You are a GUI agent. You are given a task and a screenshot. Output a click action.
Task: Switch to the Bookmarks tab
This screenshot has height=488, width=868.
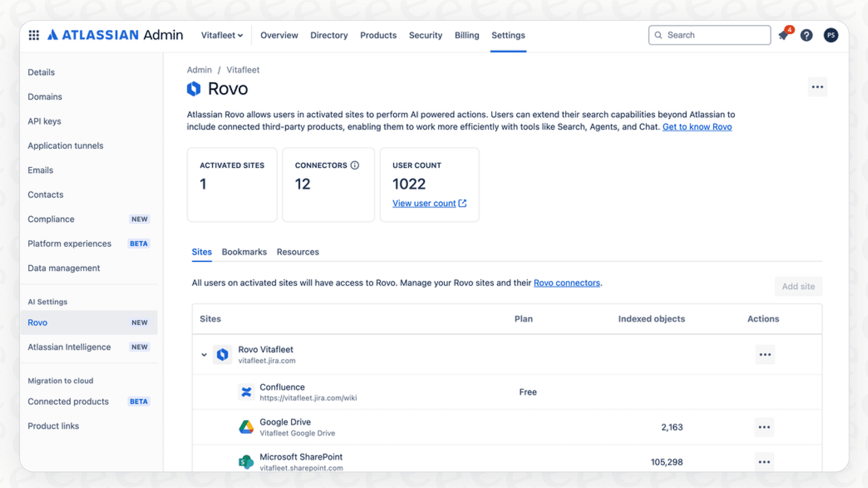pos(244,252)
